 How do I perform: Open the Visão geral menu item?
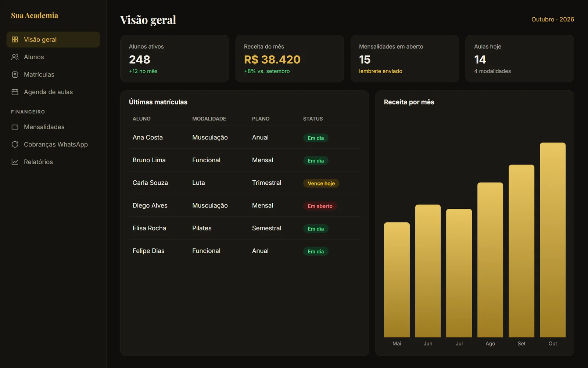[53, 39]
